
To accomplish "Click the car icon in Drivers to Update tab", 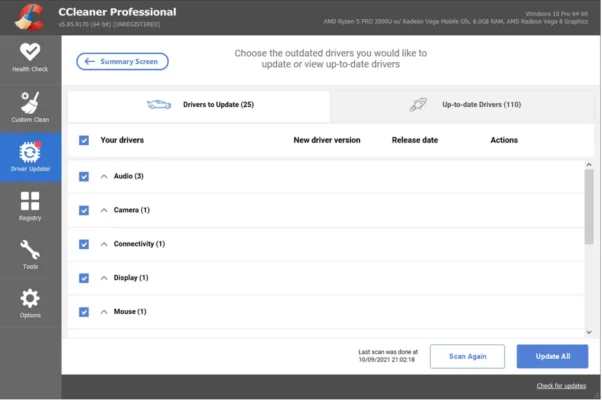I will [x=159, y=104].
